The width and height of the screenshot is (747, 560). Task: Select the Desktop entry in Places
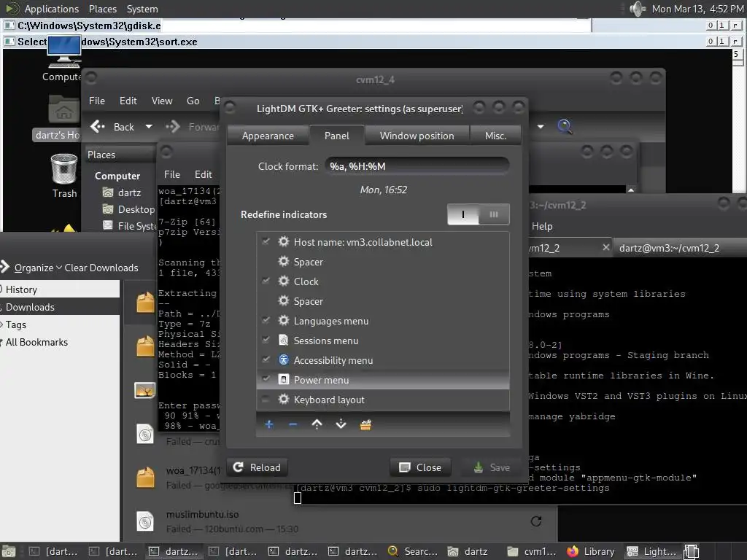point(128,209)
